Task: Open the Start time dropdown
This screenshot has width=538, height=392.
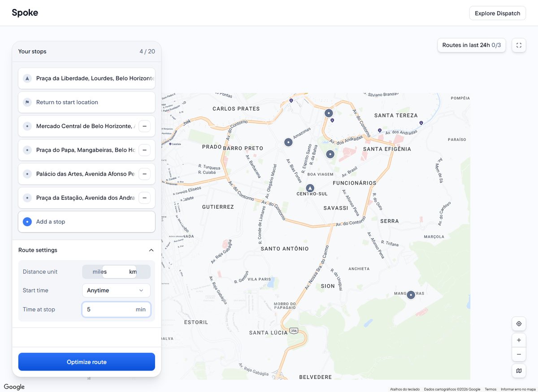Action: point(116,290)
